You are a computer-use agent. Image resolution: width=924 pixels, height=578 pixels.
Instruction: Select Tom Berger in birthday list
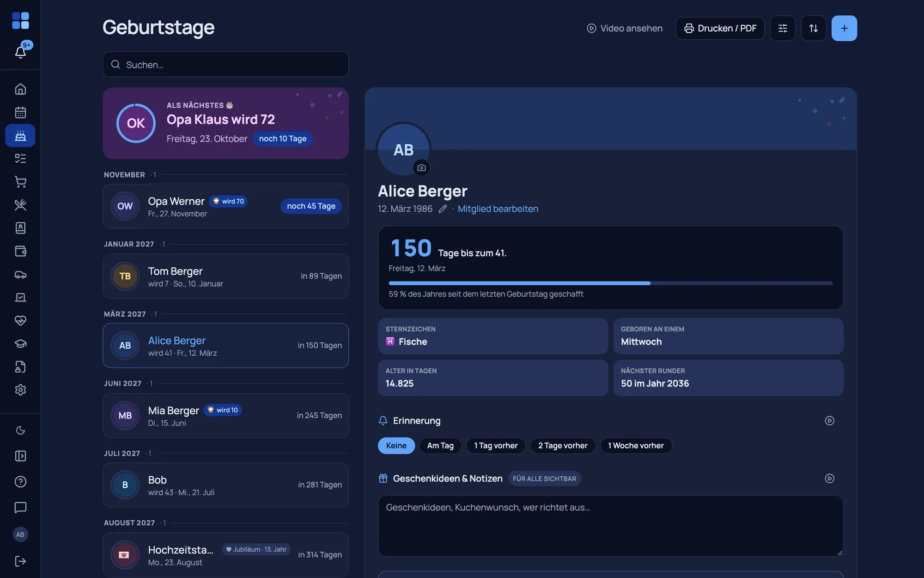point(225,276)
